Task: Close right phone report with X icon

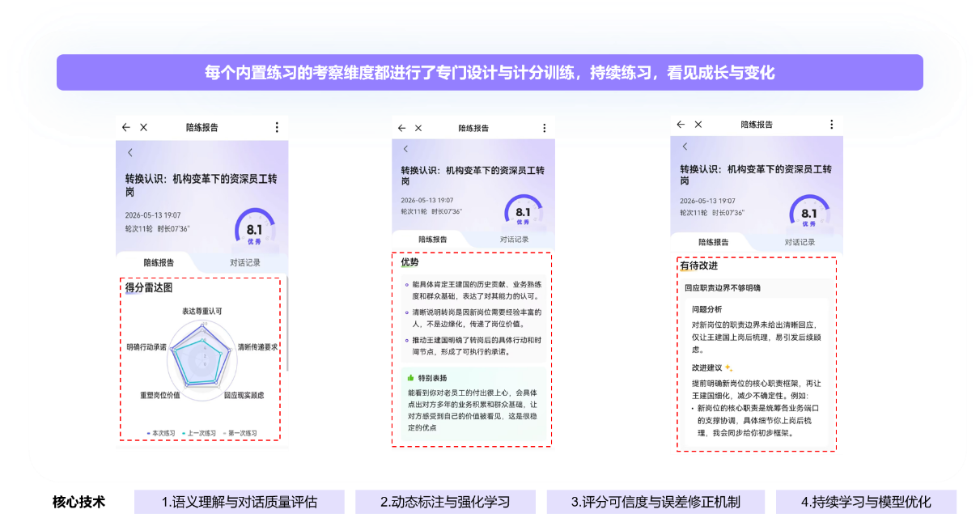Action: [x=698, y=125]
